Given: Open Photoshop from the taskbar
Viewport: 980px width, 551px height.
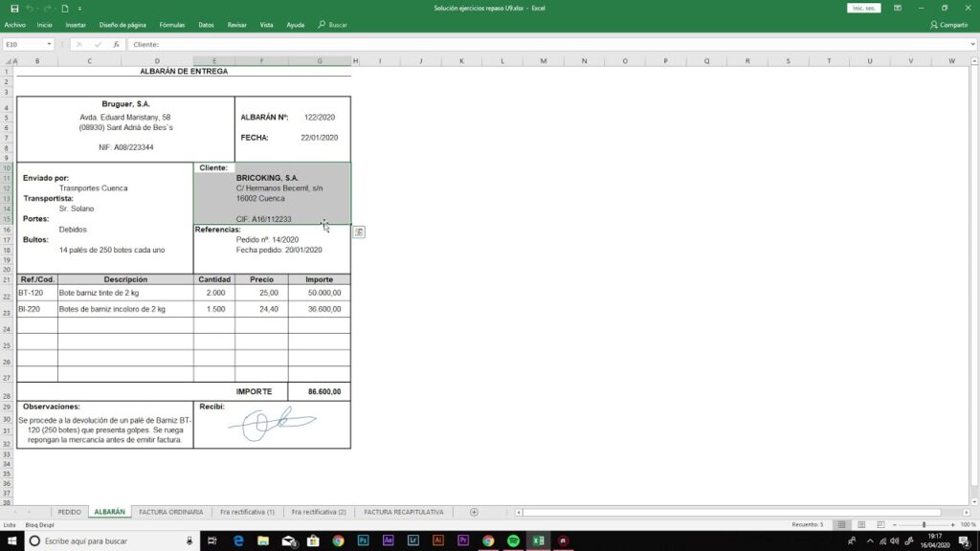Looking at the screenshot, I should tap(363, 541).
